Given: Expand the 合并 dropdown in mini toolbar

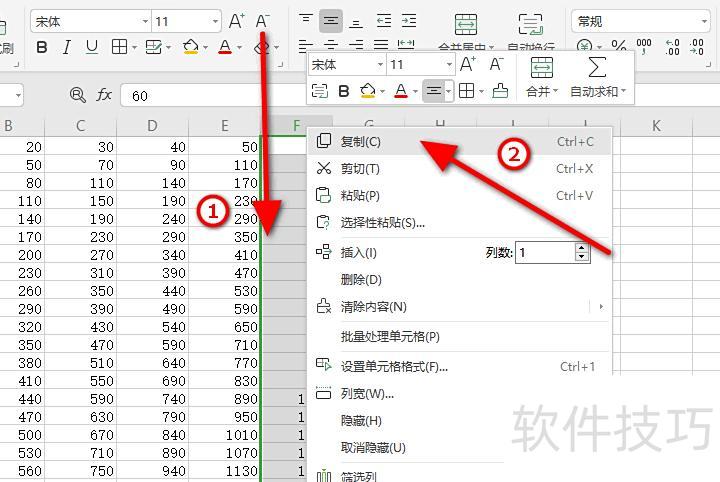Looking at the screenshot, I should coord(556,91).
